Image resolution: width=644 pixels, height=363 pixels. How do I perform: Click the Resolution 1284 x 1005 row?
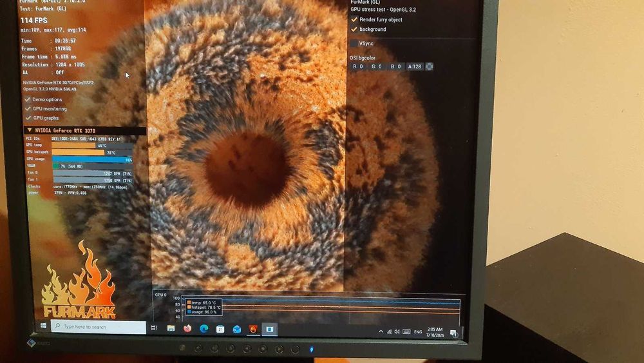click(53, 64)
